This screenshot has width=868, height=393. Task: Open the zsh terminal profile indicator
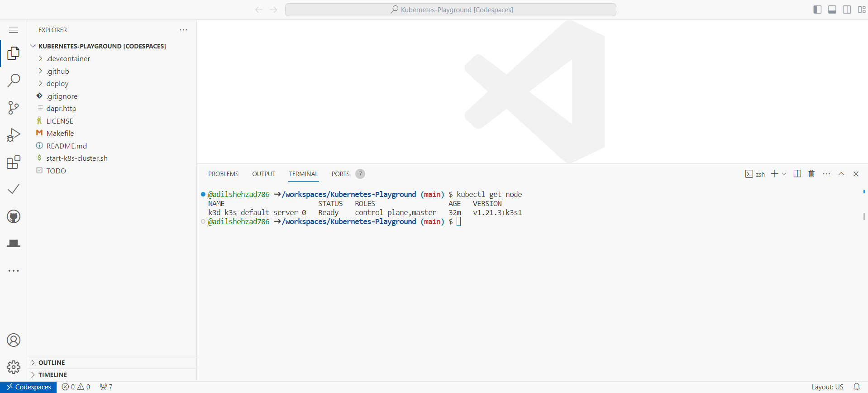pos(755,174)
